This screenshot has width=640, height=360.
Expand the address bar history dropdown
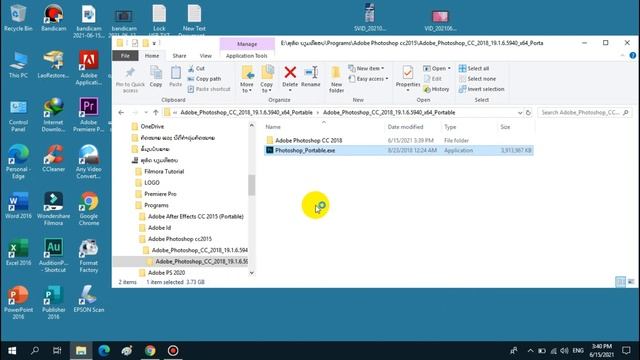point(520,113)
